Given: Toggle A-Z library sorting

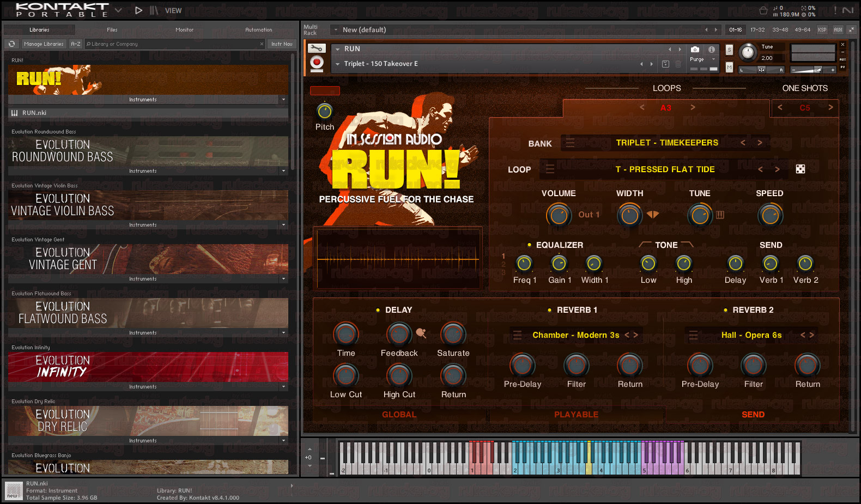Looking at the screenshot, I should [x=76, y=44].
